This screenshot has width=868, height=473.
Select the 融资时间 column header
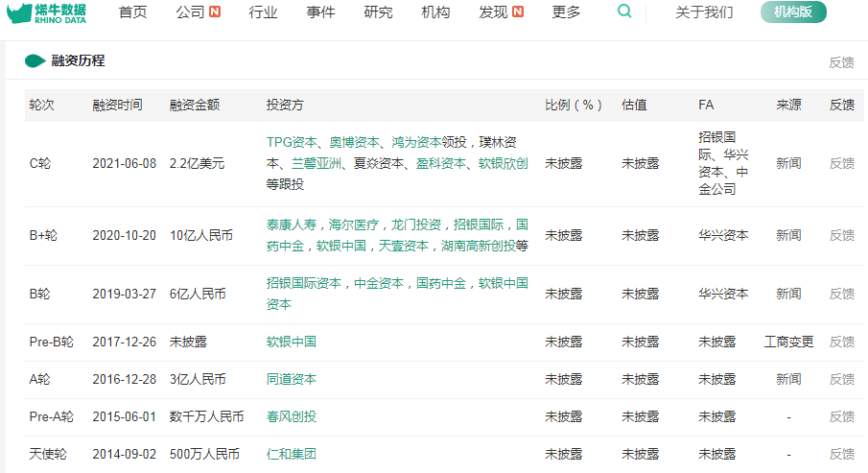click(117, 105)
